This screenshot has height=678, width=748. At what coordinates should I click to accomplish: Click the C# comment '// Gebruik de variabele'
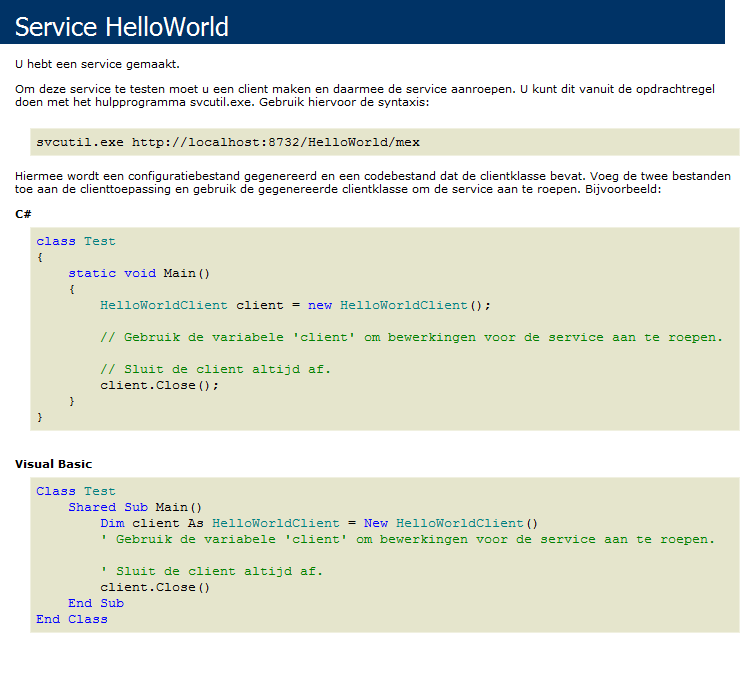click(412, 337)
